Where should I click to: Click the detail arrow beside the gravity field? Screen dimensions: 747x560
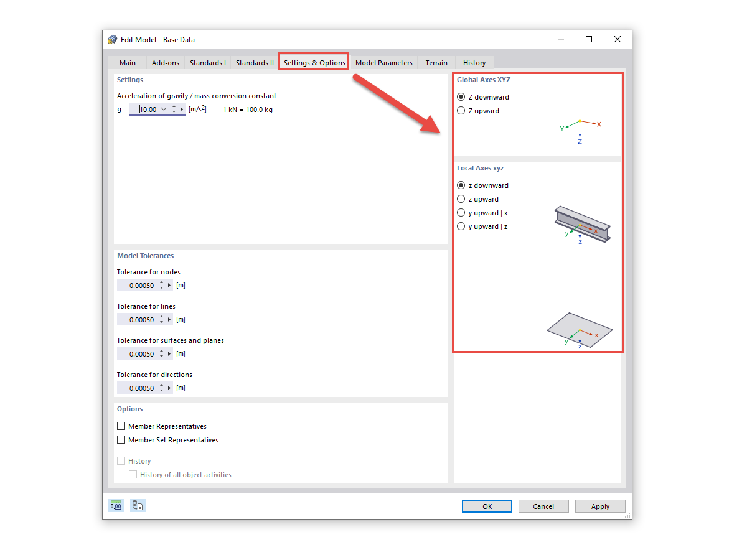pyautogui.click(x=182, y=109)
